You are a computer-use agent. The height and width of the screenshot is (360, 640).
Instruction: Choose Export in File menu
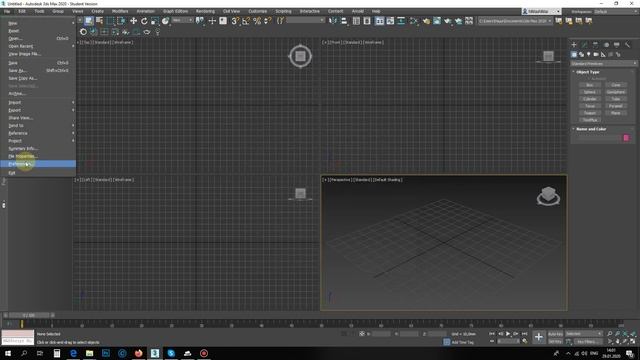(38, 110)
